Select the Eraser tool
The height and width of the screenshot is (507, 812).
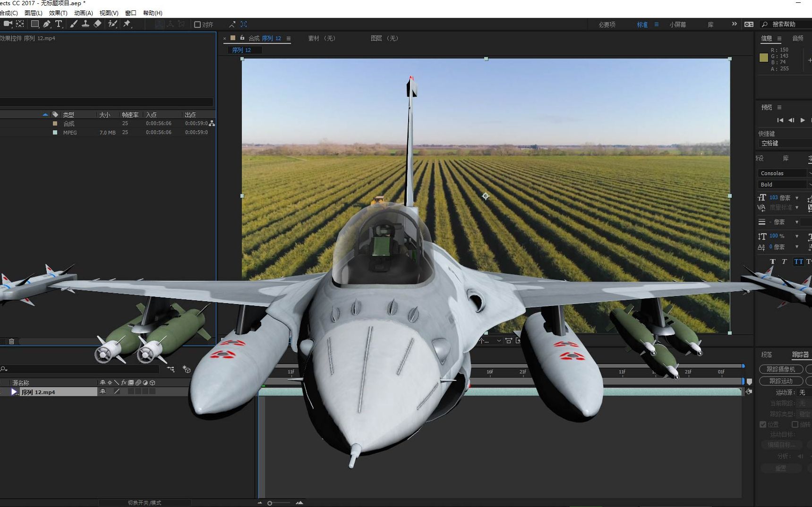97,24
